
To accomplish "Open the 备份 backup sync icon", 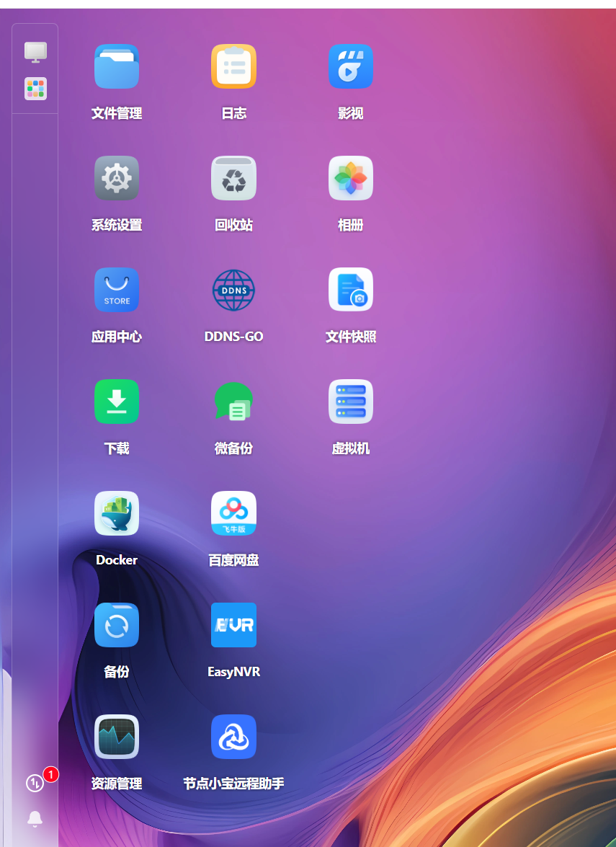I will point(117,625).
